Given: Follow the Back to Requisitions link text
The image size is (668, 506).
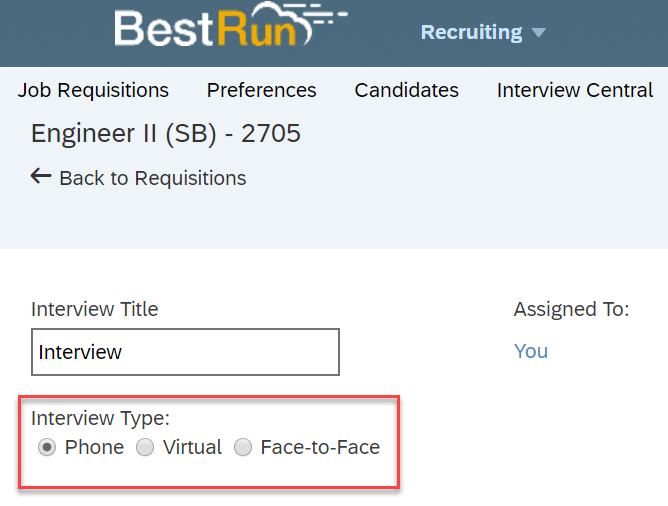Looking at the screenshot, I should [x=153, y=178].
